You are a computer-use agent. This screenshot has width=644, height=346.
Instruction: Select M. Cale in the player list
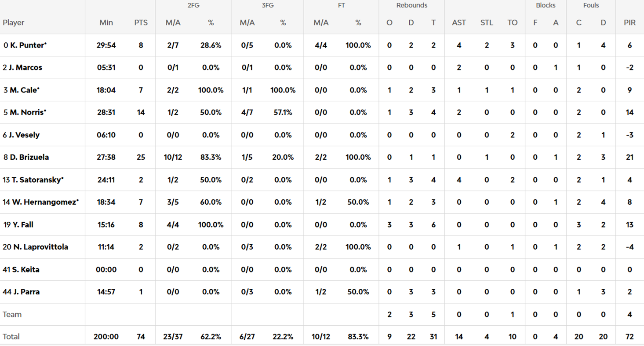25,90
